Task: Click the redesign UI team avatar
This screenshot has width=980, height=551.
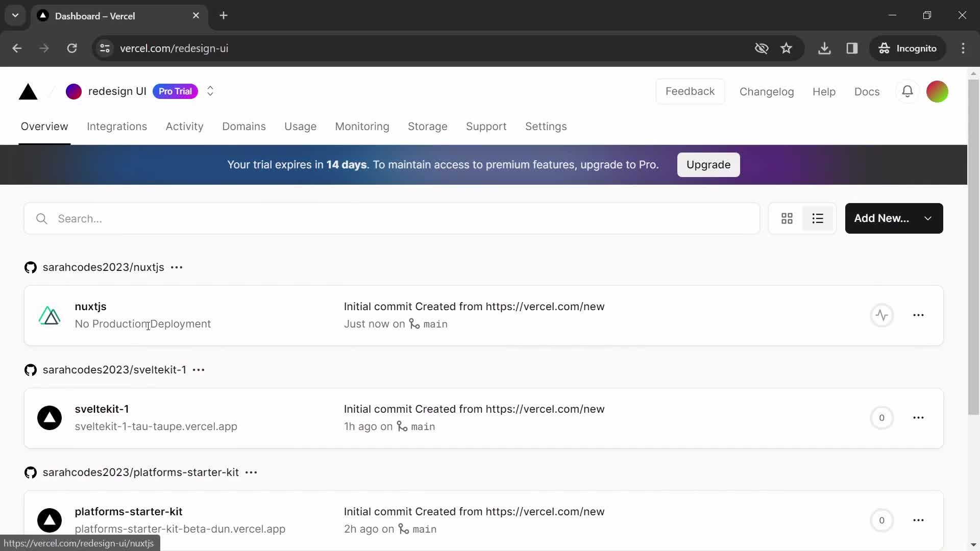Action: [x=73, y=92]
